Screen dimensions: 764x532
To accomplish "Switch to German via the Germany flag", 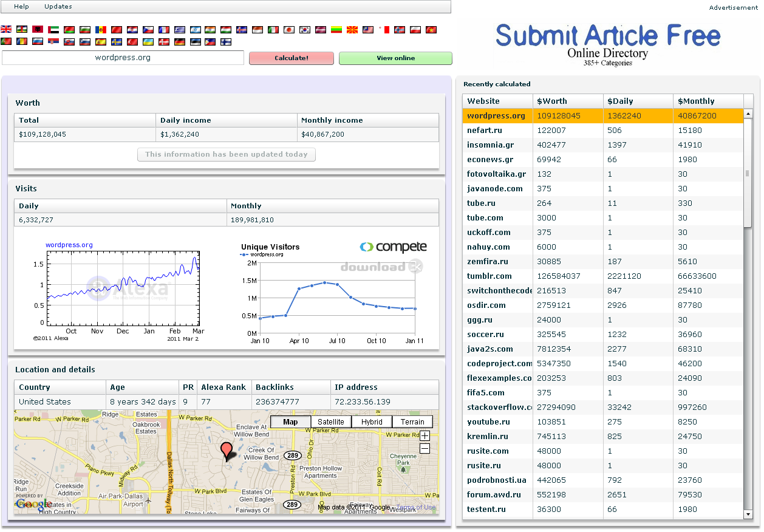I will [x=180, y=42].
